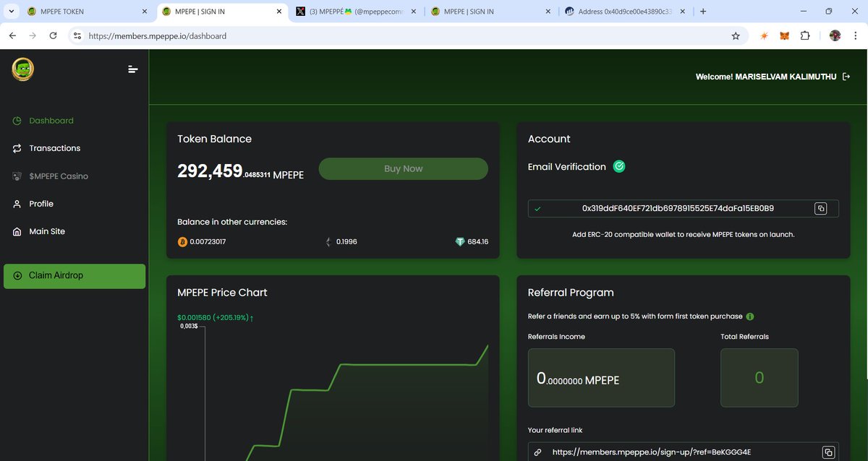Switch to the mpeppecommunity X tab
The width and height of the screenshot is (868, 461).
pos(354,12)
